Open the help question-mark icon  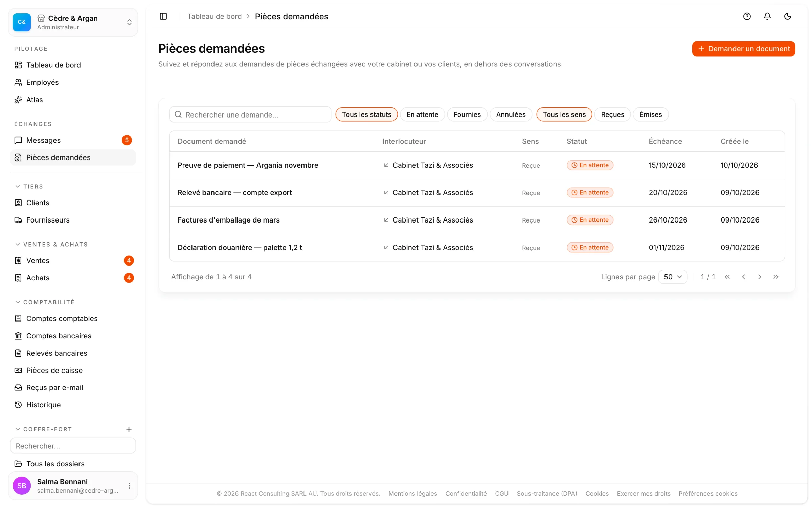tap(747, 16)
